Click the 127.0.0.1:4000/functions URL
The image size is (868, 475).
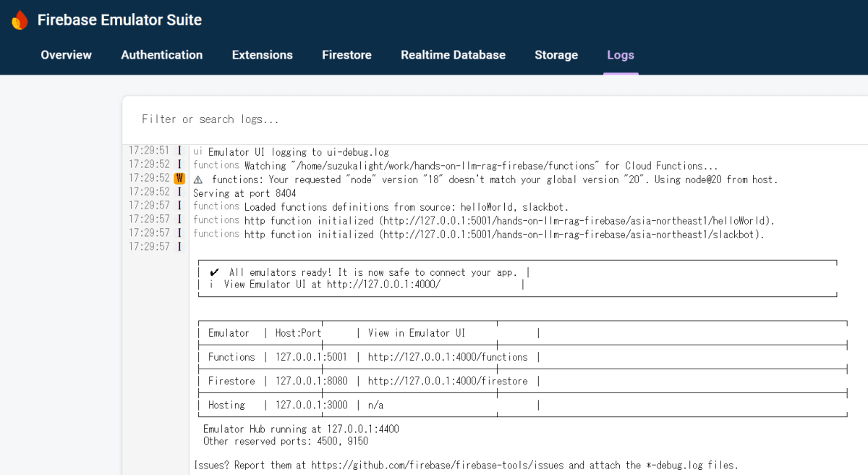click(x=448, y=357)
